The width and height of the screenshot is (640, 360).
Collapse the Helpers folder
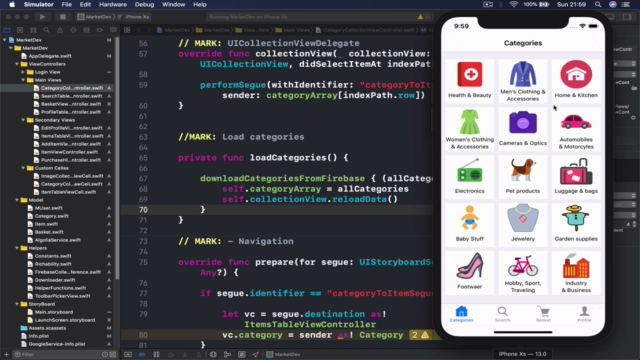coord(17,248)
